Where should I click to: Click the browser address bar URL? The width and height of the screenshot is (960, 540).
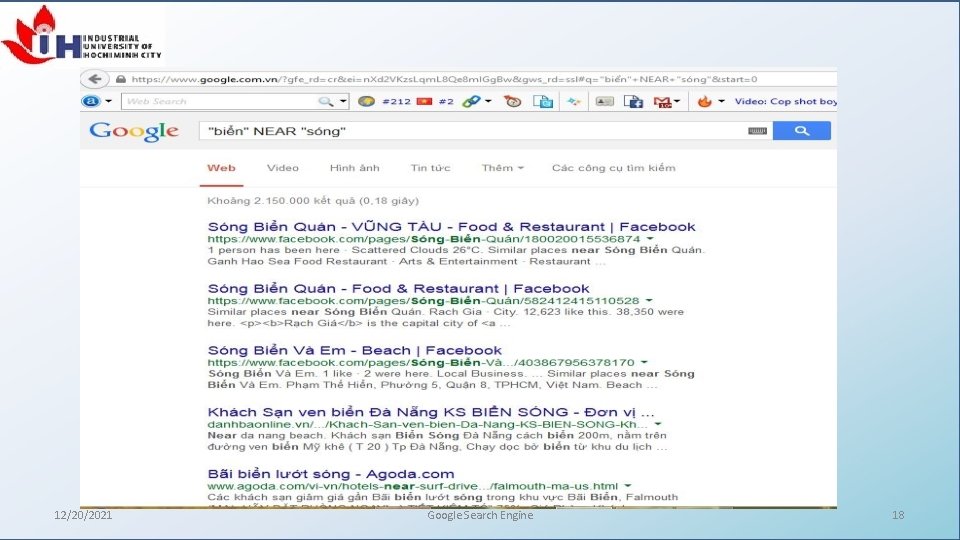click(444, 79)
